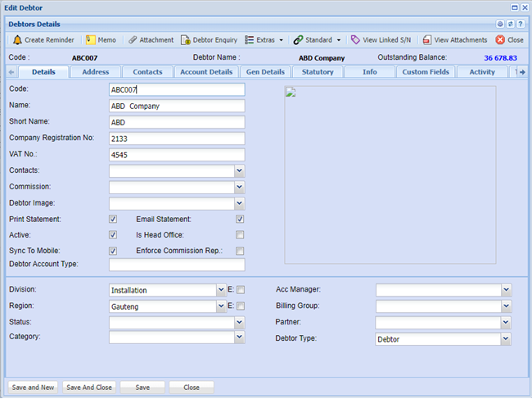The image size is (532, 399).
Task: Expand the Contacts combo box
Action: point(239,171)
